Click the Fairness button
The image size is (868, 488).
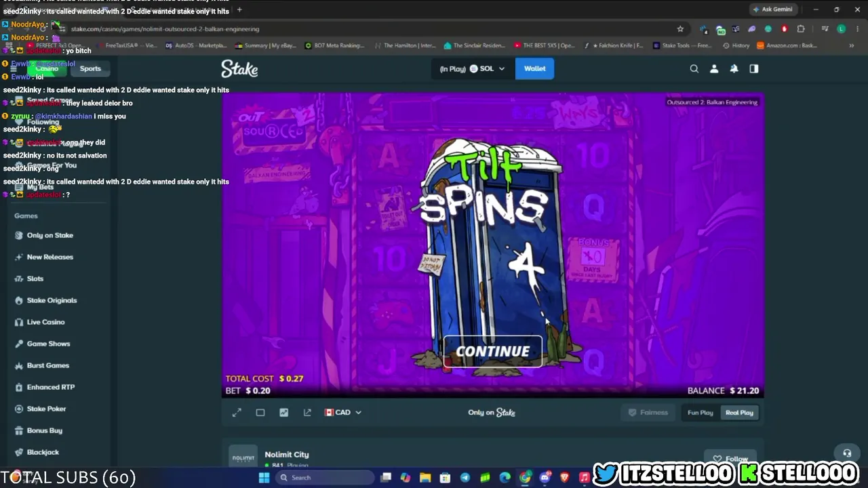click(x=648, y=412)
